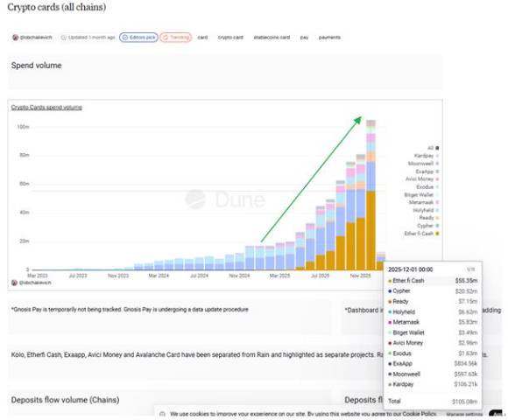Toggle the Exodus series in legend

pos(427,186)
